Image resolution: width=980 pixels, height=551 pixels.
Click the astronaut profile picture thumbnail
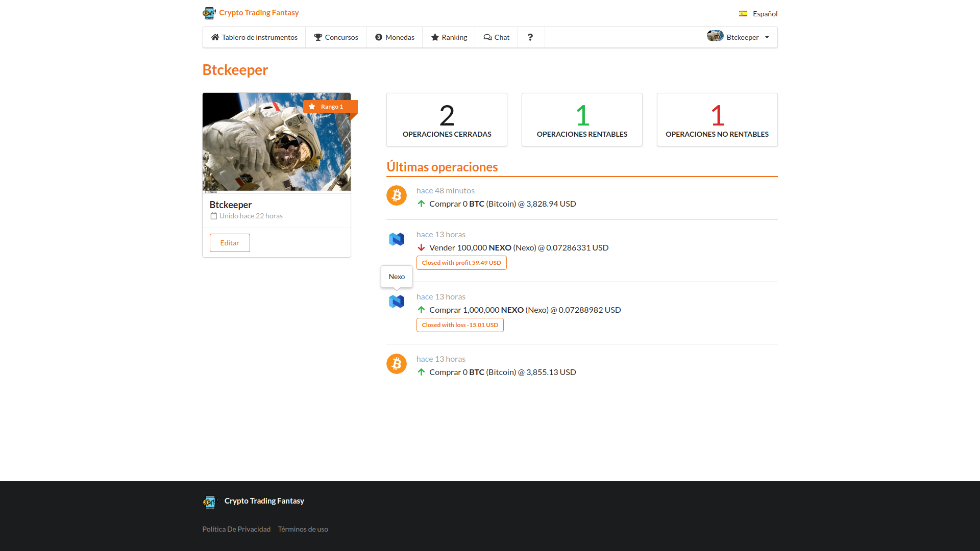coord(276,142)
